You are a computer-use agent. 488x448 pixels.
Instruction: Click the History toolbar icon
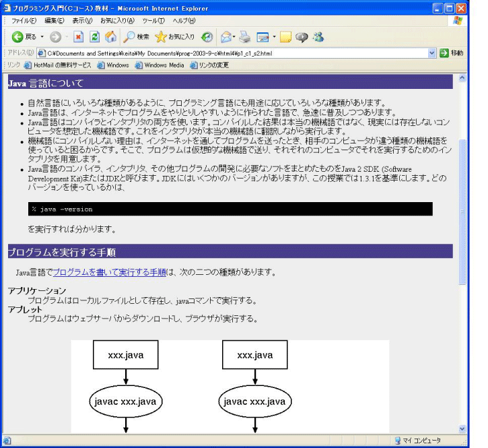tap(207, 36)
